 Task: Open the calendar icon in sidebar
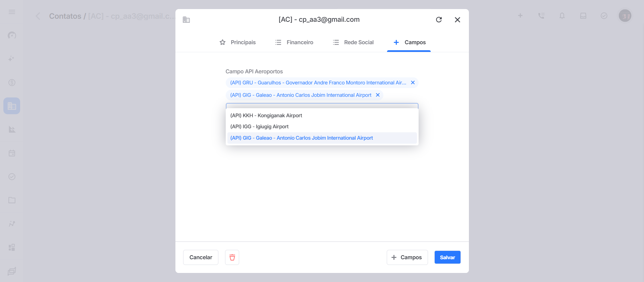point(12,153)
